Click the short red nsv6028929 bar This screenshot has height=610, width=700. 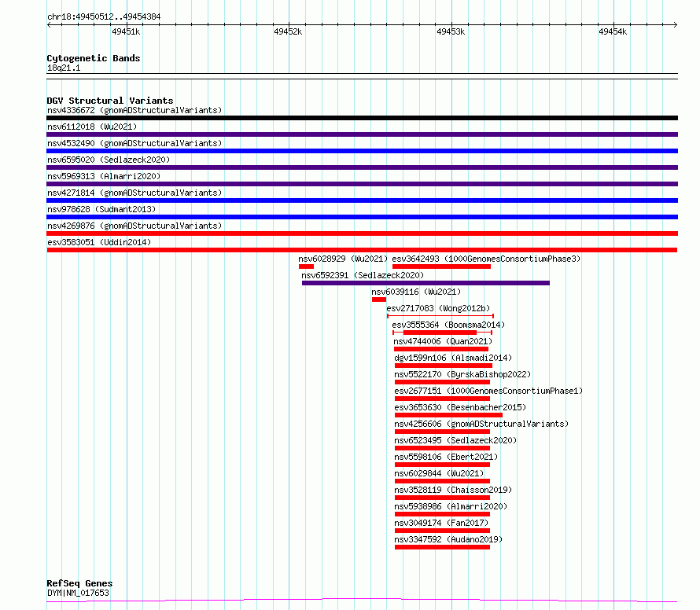click(x=306, y=266)
